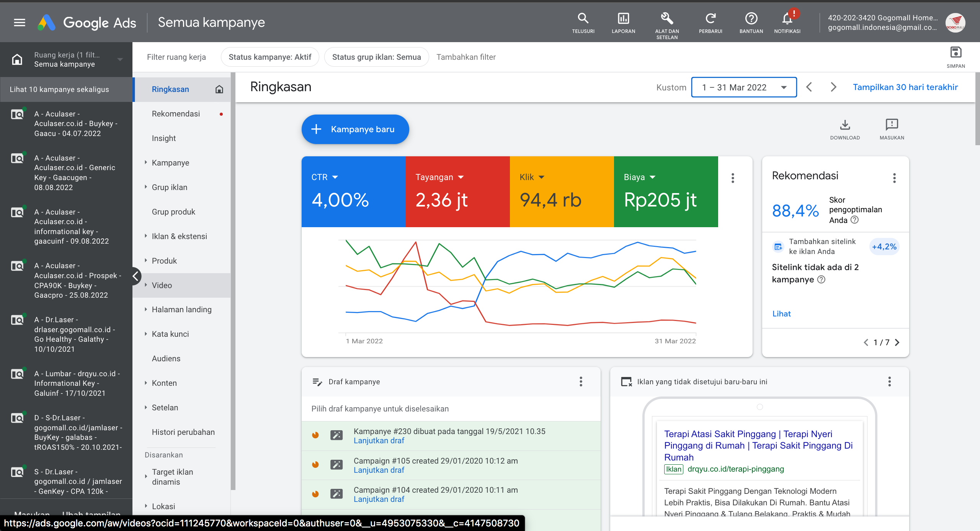Open the Insight page from sidebar
The width and height of the screenshot is (980, 531).
(163, 138)
